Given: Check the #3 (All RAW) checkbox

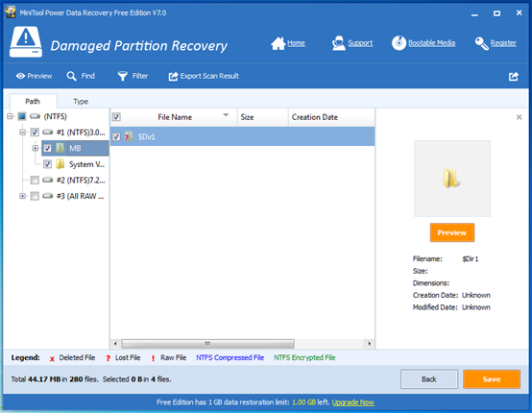Looking at the screenshot, I should click(x=35, y=196).
